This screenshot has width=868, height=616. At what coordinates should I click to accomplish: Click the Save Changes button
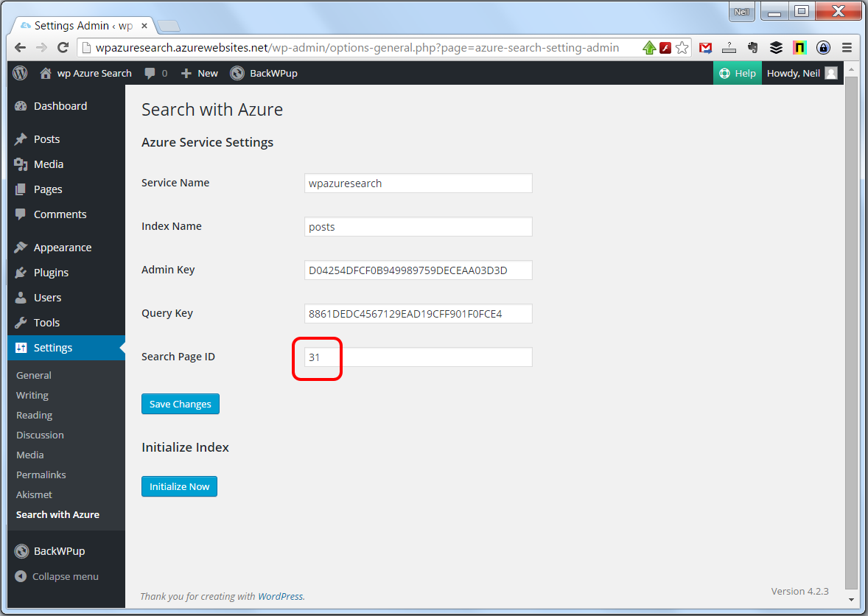(181, 404)
